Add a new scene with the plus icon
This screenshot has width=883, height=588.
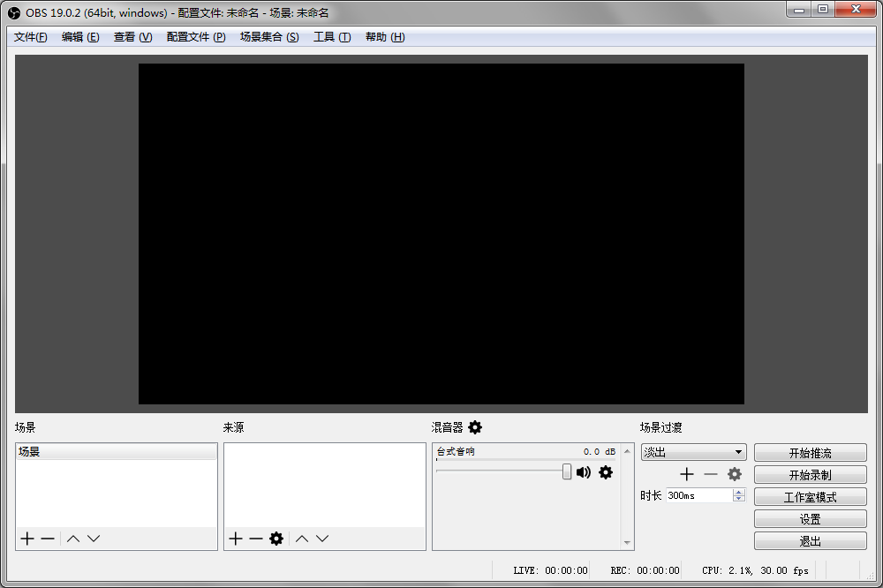tap(26, 539)
